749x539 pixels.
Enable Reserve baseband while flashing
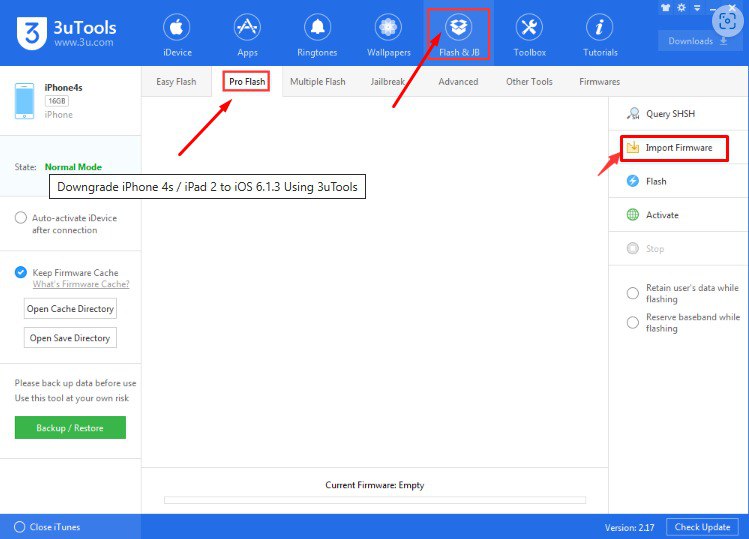coord(632,323)
